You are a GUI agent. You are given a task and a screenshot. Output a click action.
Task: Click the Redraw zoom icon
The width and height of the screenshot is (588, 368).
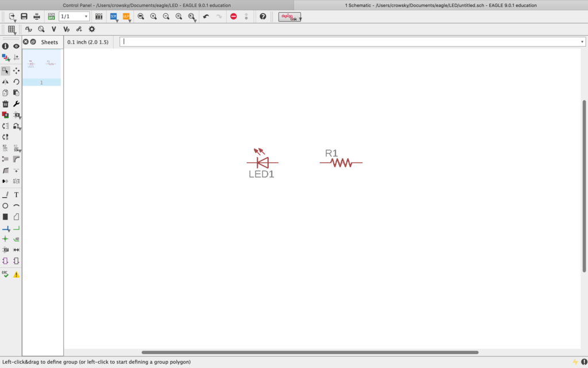click(179, 17)
